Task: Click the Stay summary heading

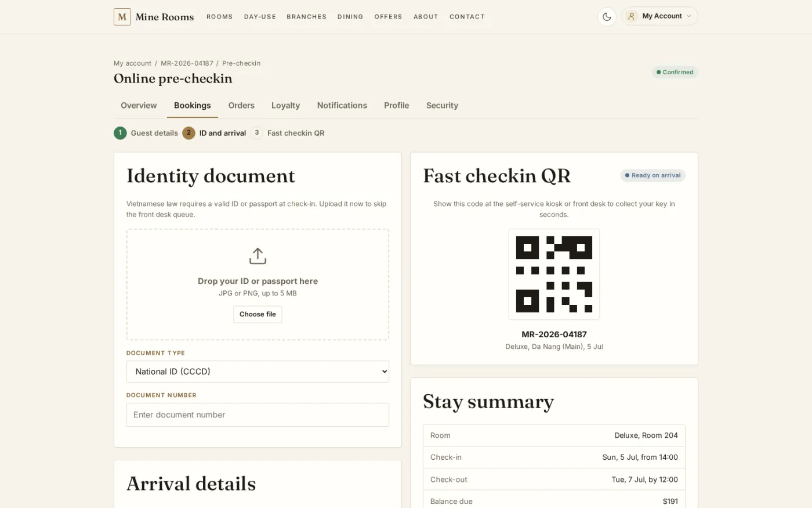Action: click(x=488, y=401)
